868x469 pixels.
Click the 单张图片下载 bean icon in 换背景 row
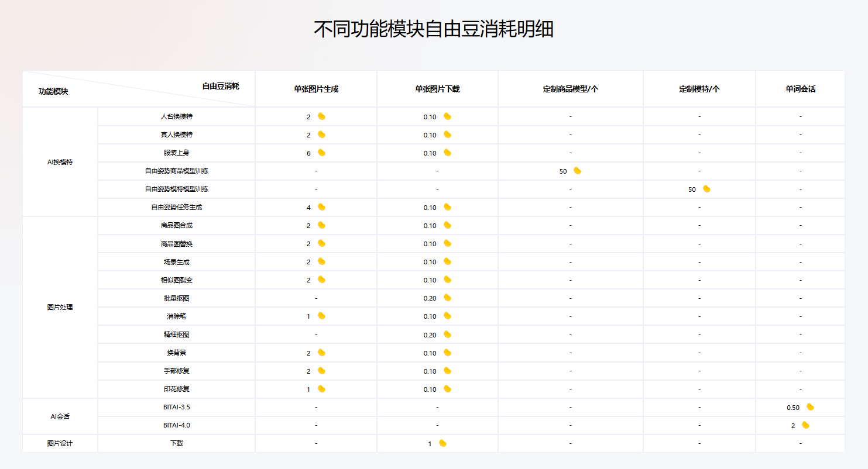(x=447, y=353)
